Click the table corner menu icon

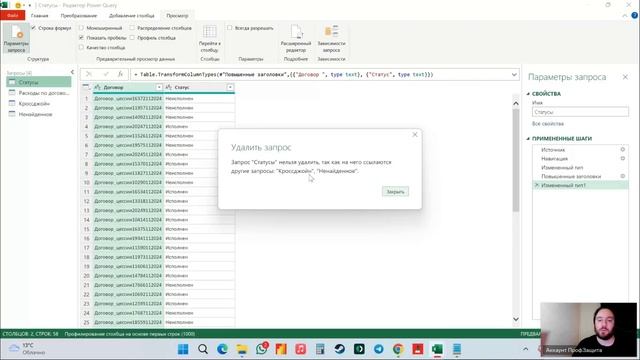point(86,87)
